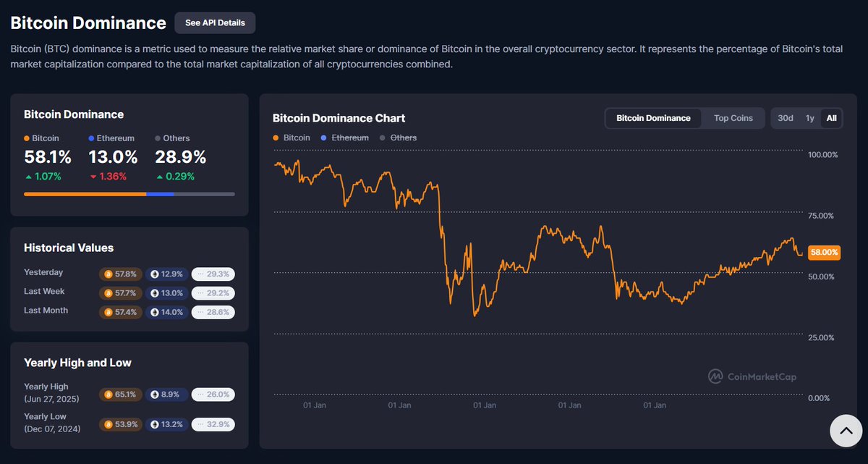Click the blue Ethereum segment of dominance bar
868x464 pixels.
click(x=161, y=194)
